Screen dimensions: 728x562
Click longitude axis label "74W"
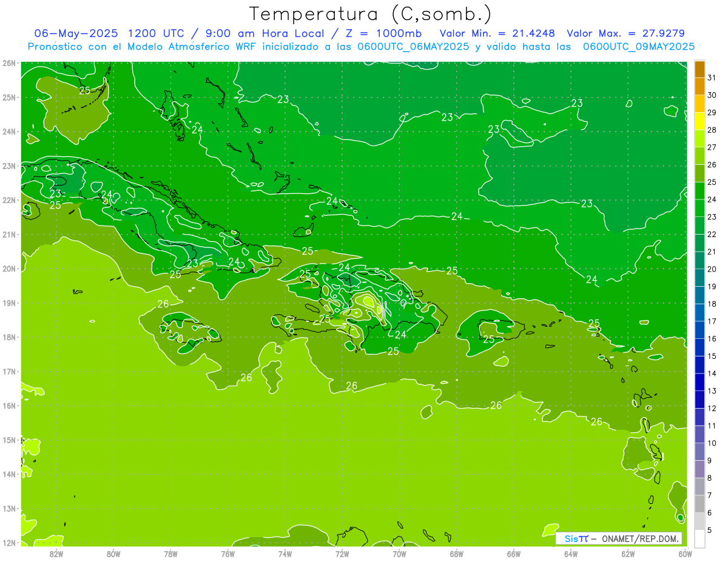click(285, 554)
